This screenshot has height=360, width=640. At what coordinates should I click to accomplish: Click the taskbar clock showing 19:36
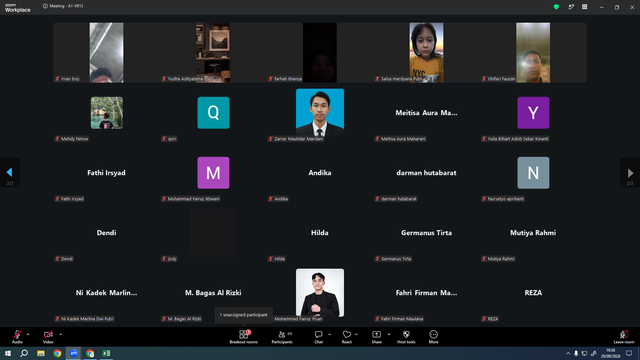pos(610,353)
